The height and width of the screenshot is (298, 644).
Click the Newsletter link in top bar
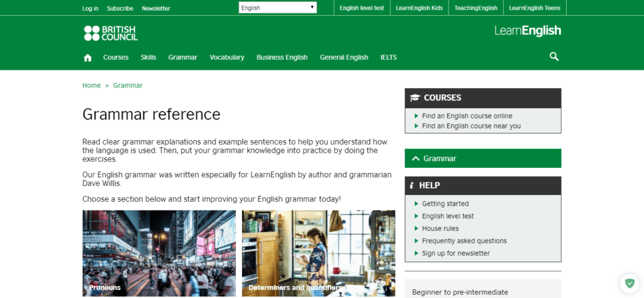pos(156,8)
